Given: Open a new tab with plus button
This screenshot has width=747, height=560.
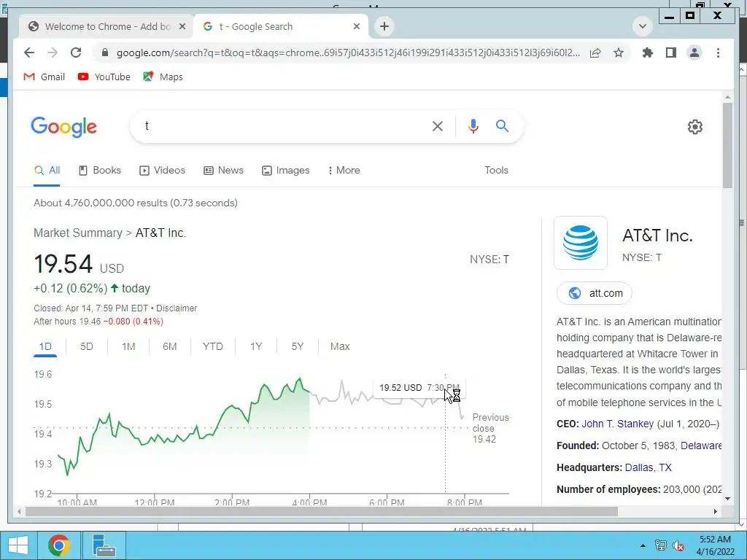Looking at the screenshot, I should 384,26.
